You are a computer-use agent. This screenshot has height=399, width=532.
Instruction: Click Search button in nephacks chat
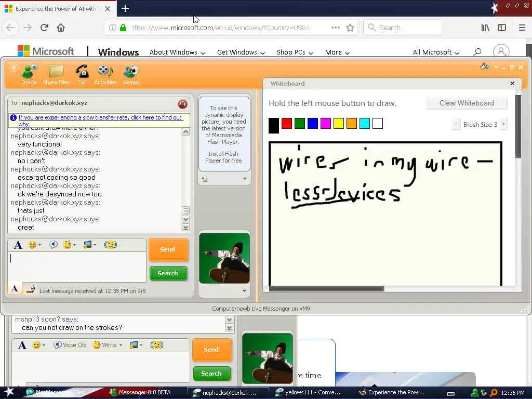coord(168,273)
